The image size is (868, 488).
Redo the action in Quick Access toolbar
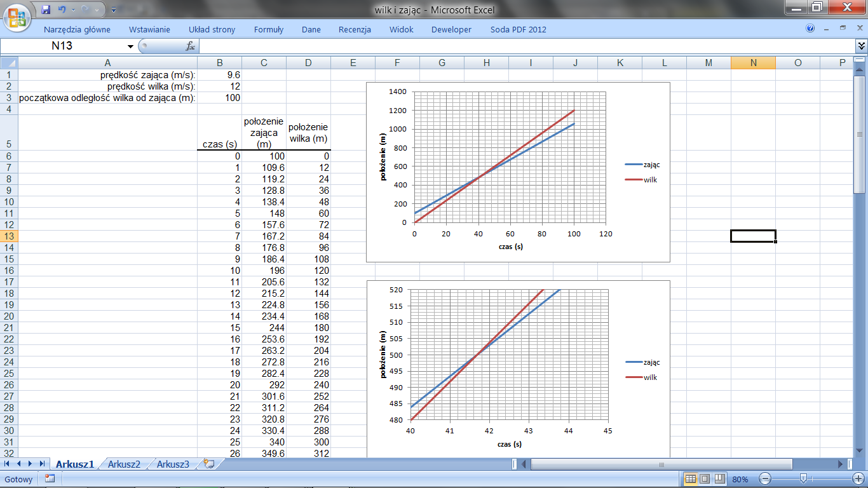[x=86, y=10]
